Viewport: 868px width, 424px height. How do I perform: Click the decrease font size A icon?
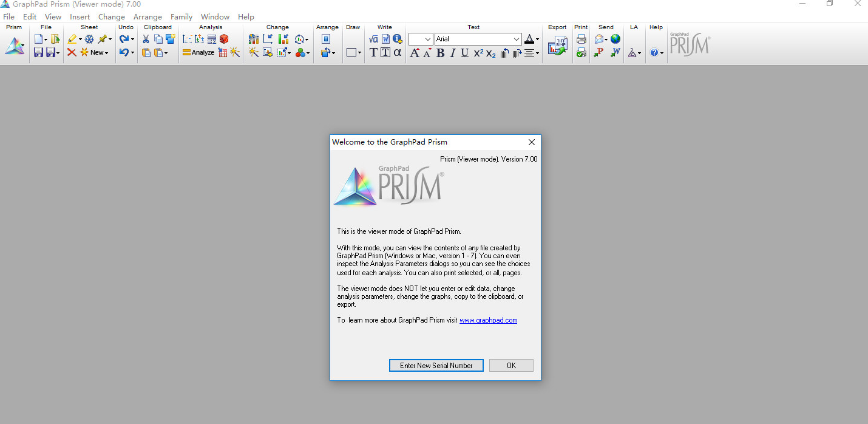click(x=427, y=53)
